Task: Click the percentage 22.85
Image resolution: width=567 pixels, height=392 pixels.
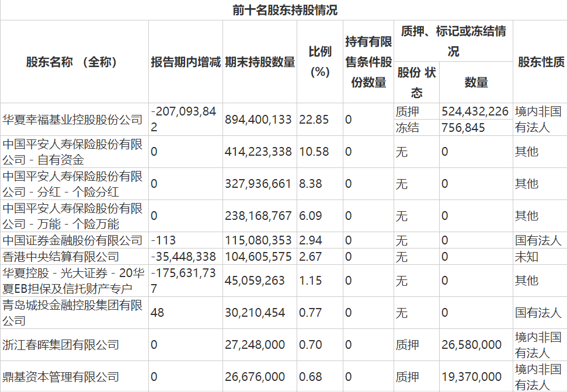Action: 314,120
